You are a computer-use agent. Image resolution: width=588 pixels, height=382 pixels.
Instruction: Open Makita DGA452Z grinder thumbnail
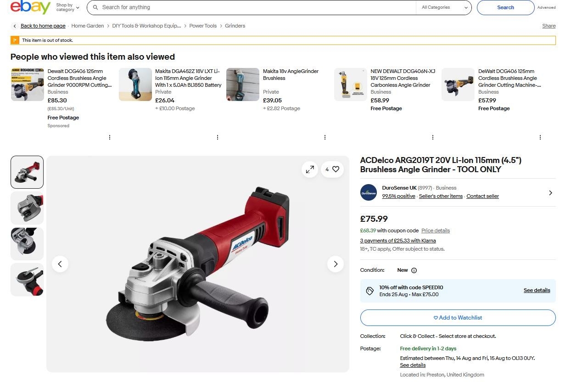coord(135,84)
